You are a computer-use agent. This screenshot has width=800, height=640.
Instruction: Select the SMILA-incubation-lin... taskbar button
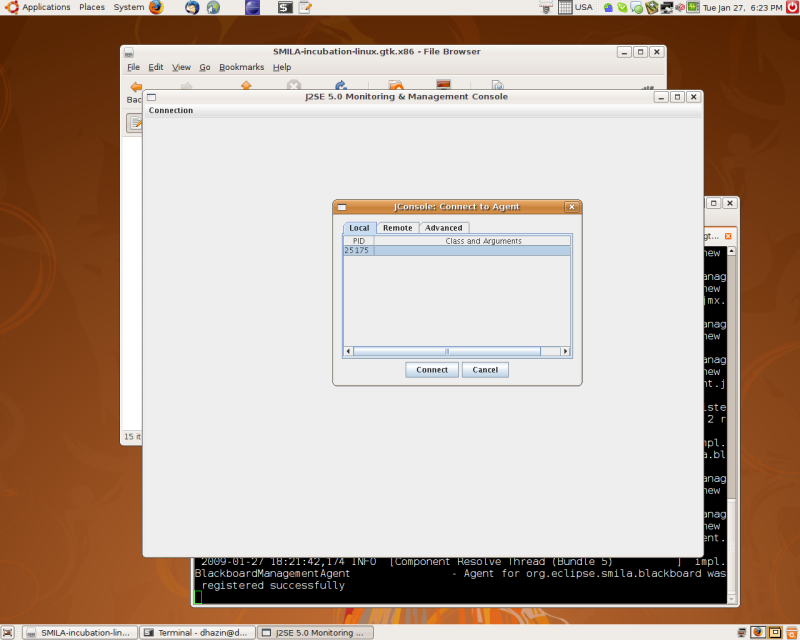pyautogui.click(x=81, y=633)
